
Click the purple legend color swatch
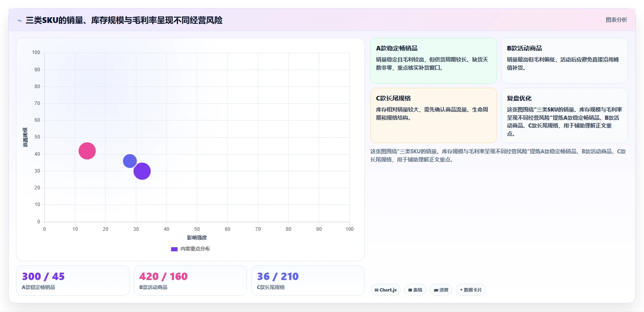coord(174,249)
